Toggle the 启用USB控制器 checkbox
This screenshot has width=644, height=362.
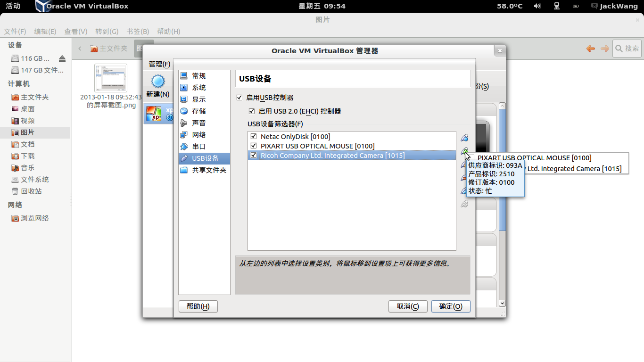coord(240,98)
